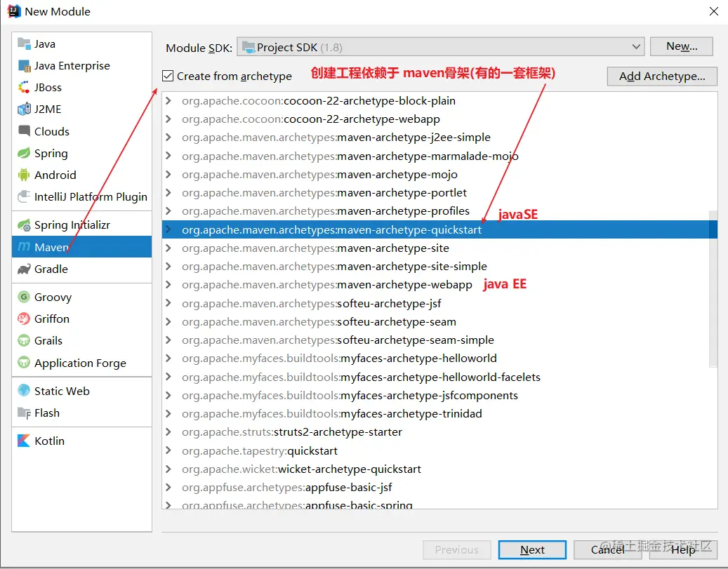Expand the selected maven-archetype-quickstart node
Screen dimensions: 728x569
(168, 229)
